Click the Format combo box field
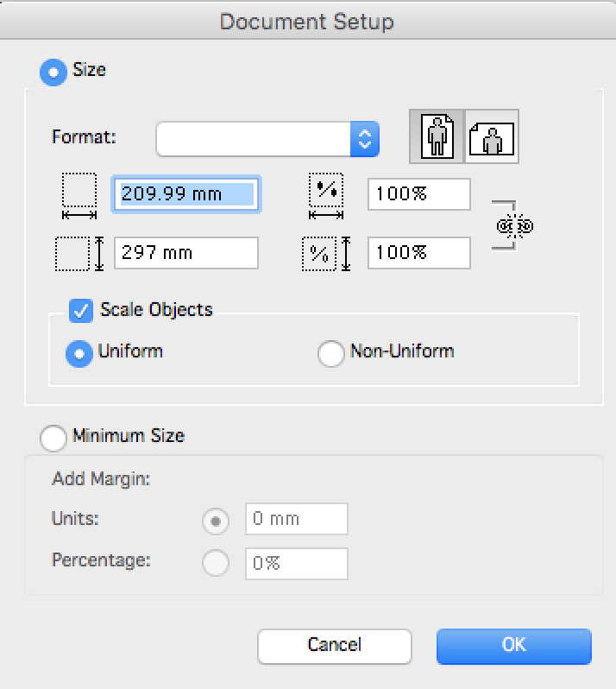The width and height of the screenshot is (616, 689). pyautogui.click(x=267, y=139)
